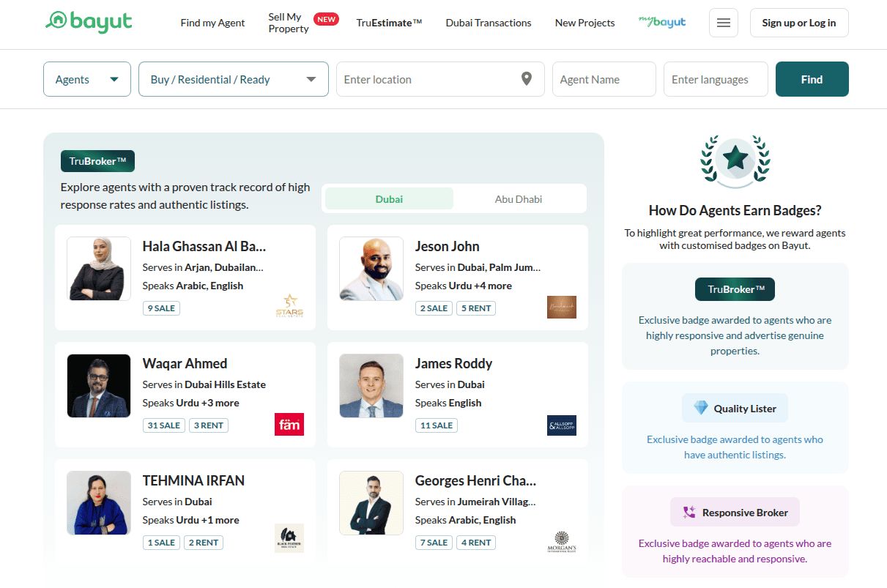
Task: Click Sign up or Log in
Action: click(x=798, y=23)
